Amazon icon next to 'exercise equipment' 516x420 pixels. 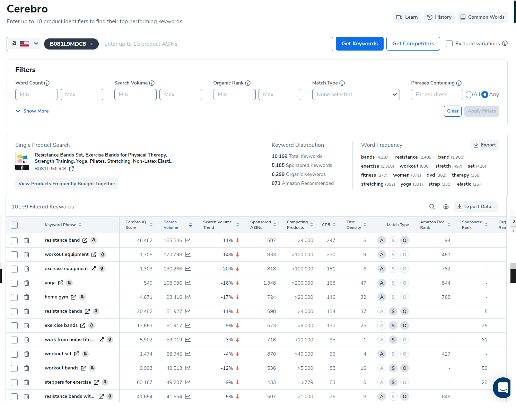[x=102, y=269]
